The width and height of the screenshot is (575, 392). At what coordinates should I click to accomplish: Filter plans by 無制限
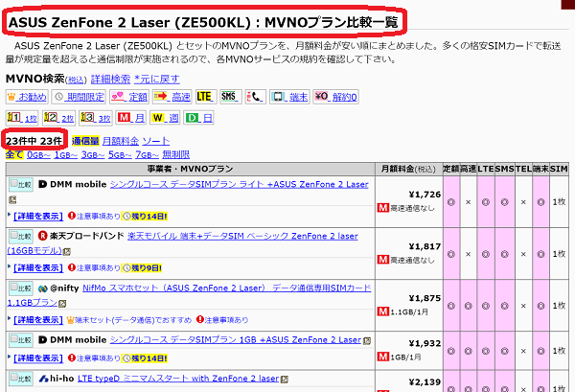tap(176, 154)
